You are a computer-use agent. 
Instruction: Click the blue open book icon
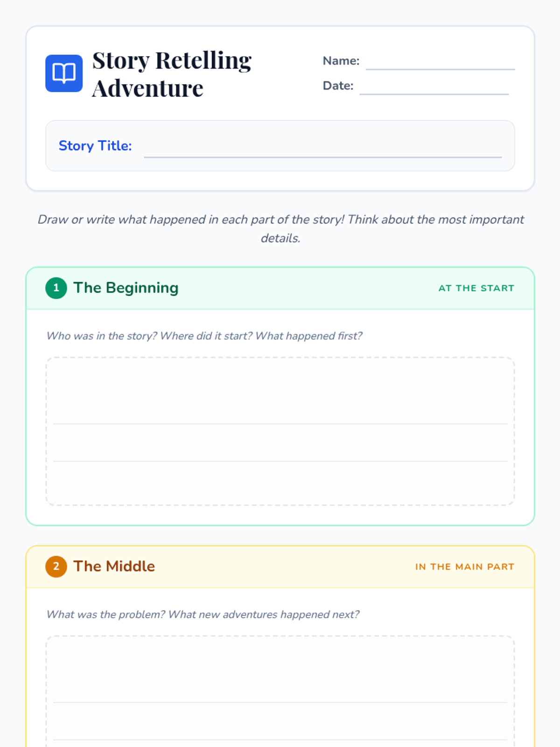(x=64, y=73)
